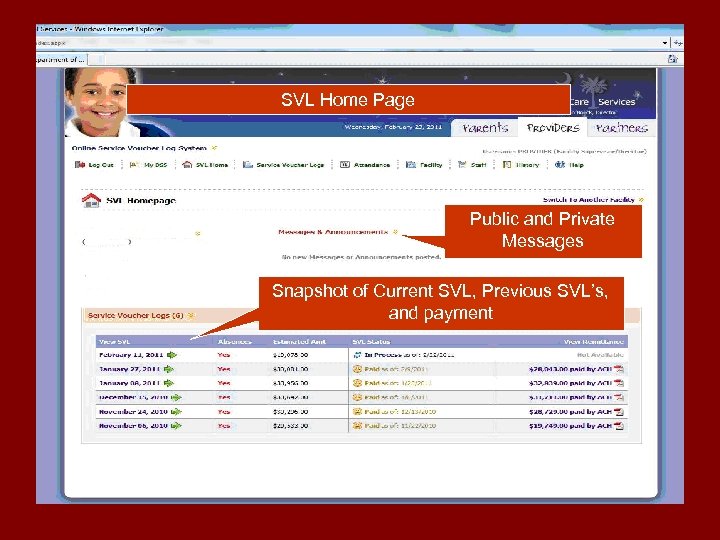Viewport: 720px width, 540px height.
Task: Click the Log Out icon in toolbar
Action: pos(80,164)
